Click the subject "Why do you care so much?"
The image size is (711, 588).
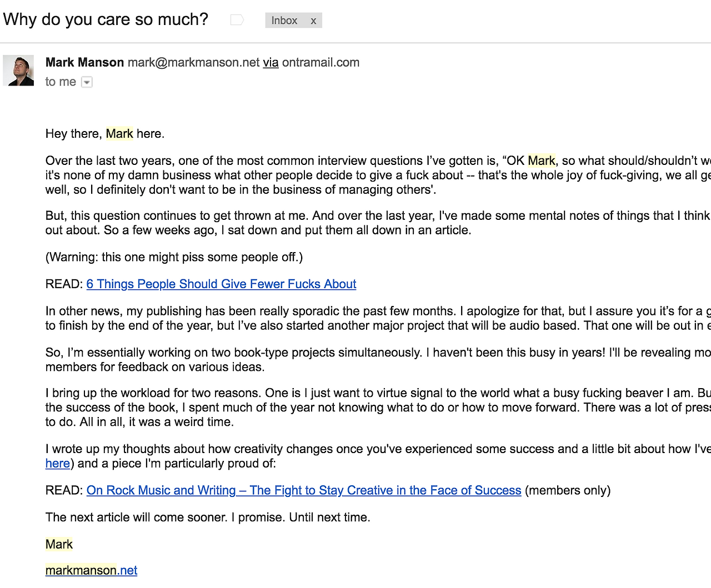106,19
